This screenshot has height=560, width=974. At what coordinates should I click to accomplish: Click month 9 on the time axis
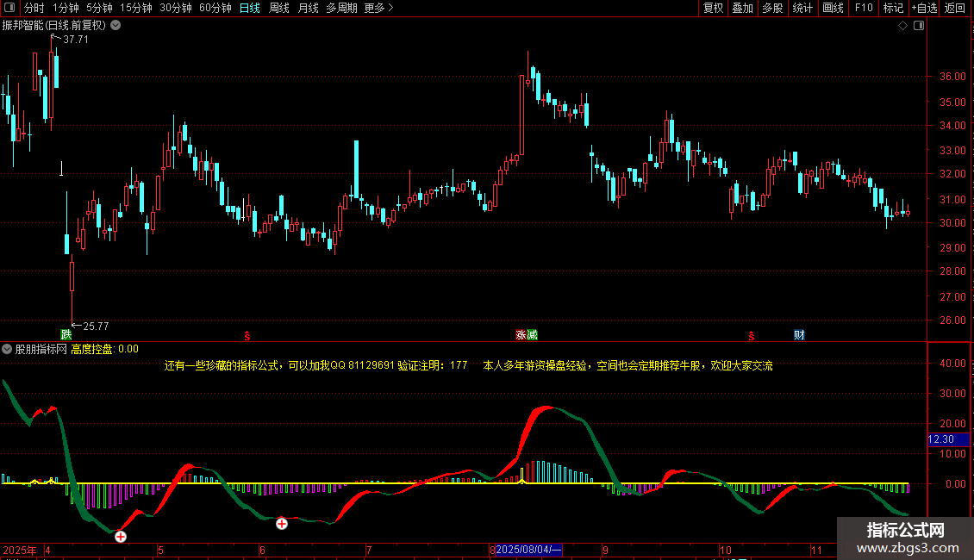pyautogui.click(x=605, y=550)
